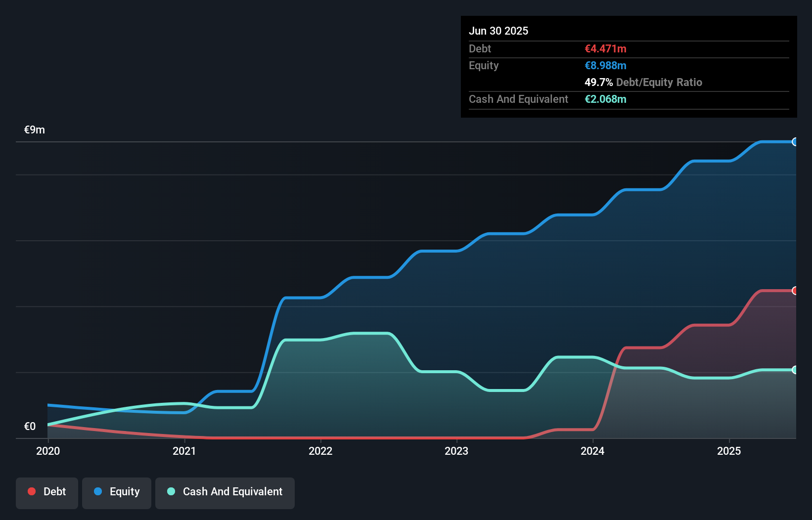Click the red Debt color swatch
The height and width of the screenshot is (520, 812).
click(x=32, y=491)
